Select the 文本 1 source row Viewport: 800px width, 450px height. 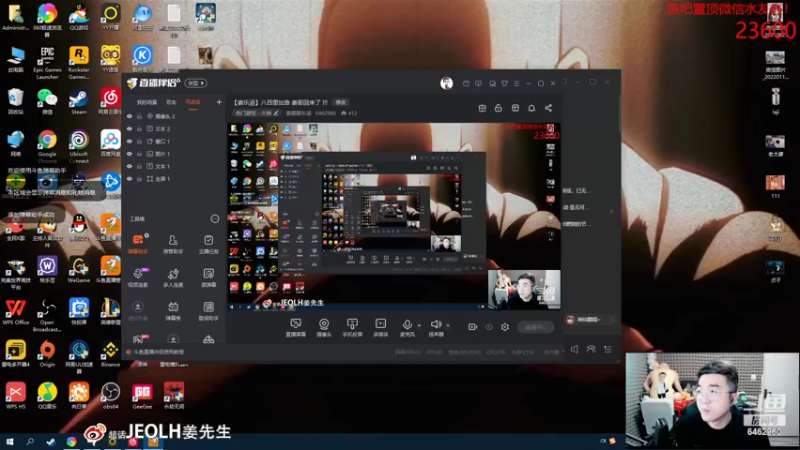tap(173, 166)
